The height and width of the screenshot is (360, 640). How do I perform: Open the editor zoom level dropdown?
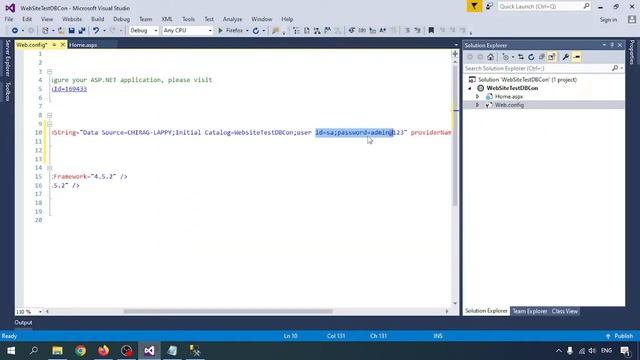pos(40,312)
